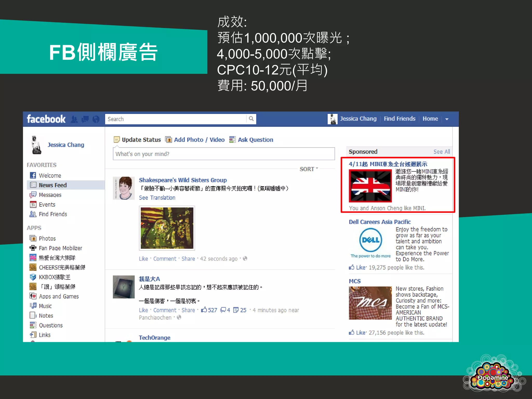The image size is (532, 399).
Task: Share the Shakespeare's Wild Sisters post
Action: pos(188,259)
